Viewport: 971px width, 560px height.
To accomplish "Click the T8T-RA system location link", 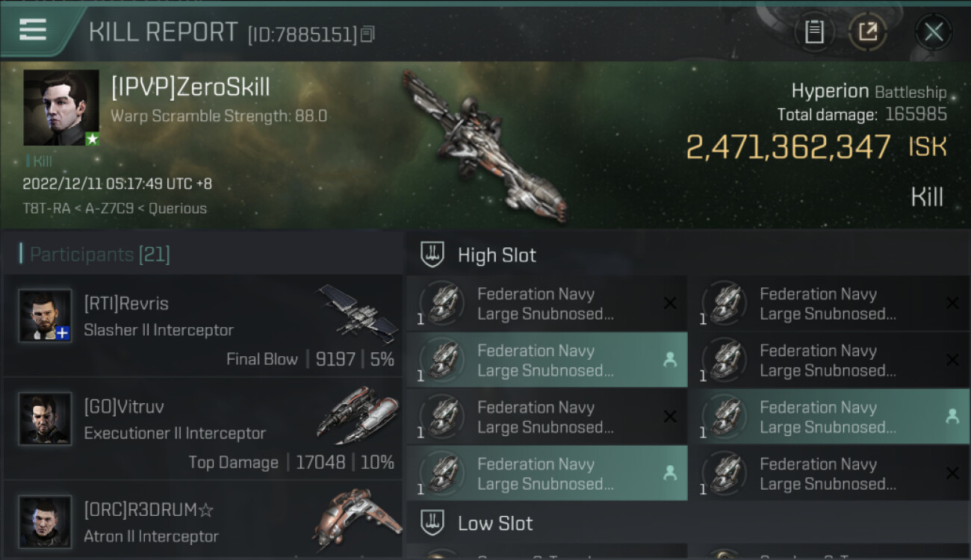I will point(46,208).
